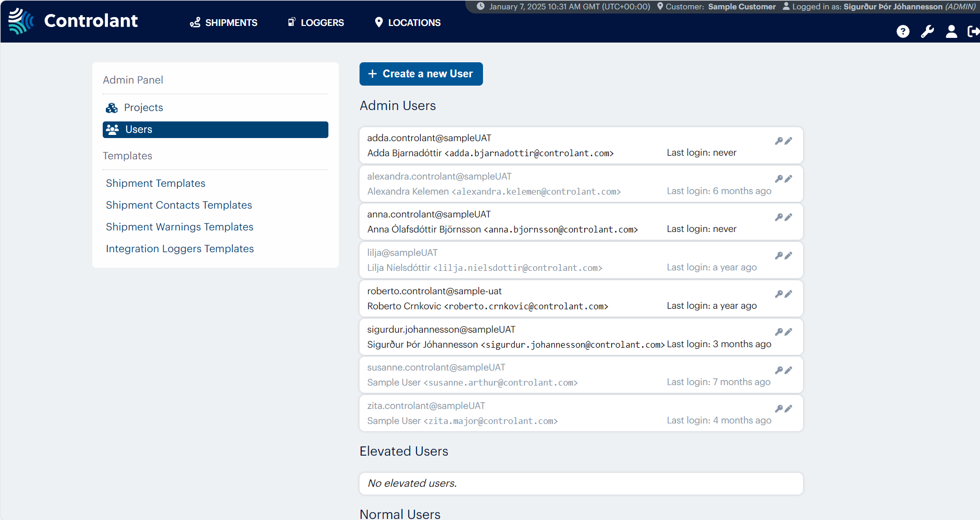980x520 pixels.
Task: Edit user lilja@sampleUAT with the pencil icon
Action: [x=789, y=256]
